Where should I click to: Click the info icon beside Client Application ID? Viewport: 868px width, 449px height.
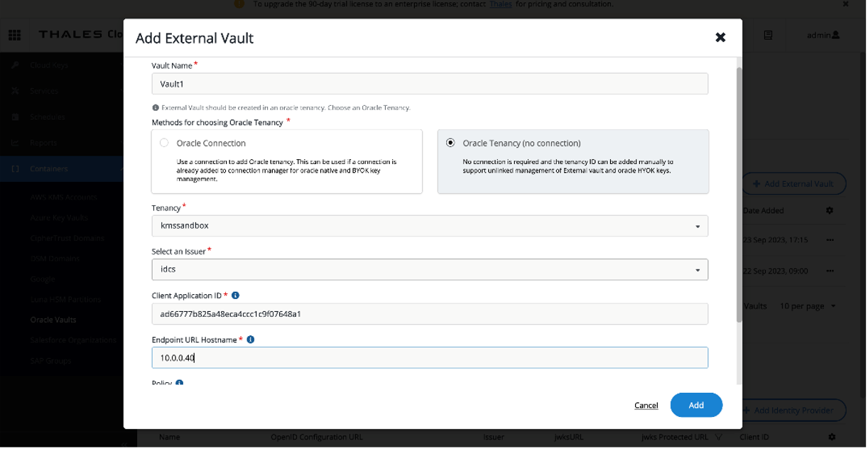pos(237,296)
